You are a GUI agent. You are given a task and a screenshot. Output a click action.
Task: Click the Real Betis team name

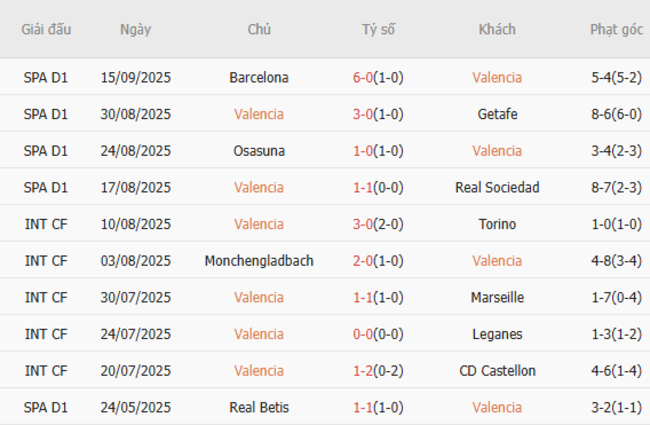(259, 407)
